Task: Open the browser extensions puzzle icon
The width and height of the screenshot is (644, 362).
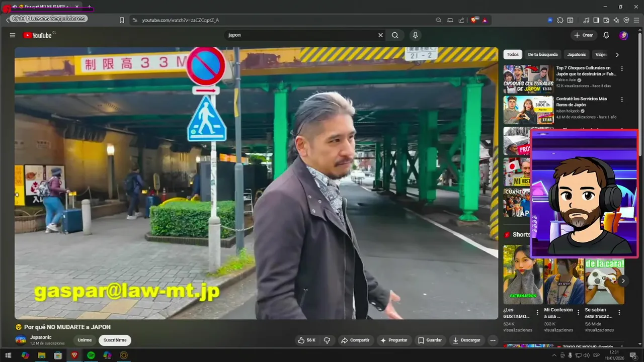Action: pos(560,20)
